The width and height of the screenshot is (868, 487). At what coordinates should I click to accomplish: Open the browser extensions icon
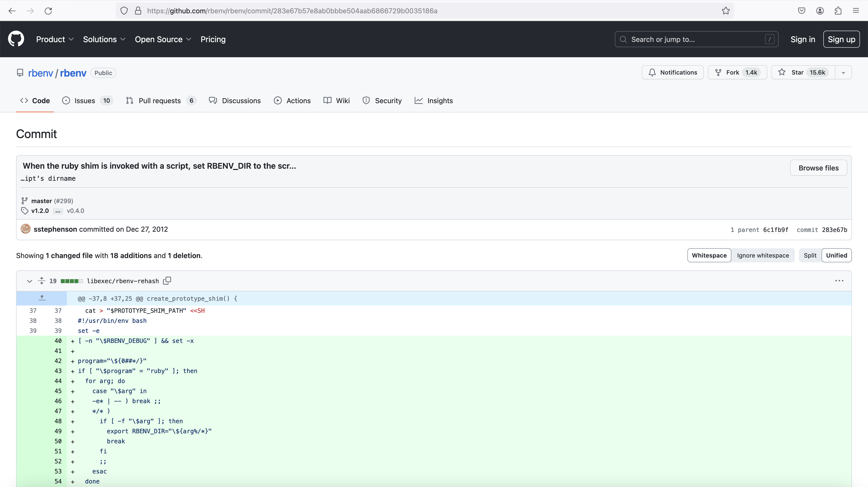(838, 11)
